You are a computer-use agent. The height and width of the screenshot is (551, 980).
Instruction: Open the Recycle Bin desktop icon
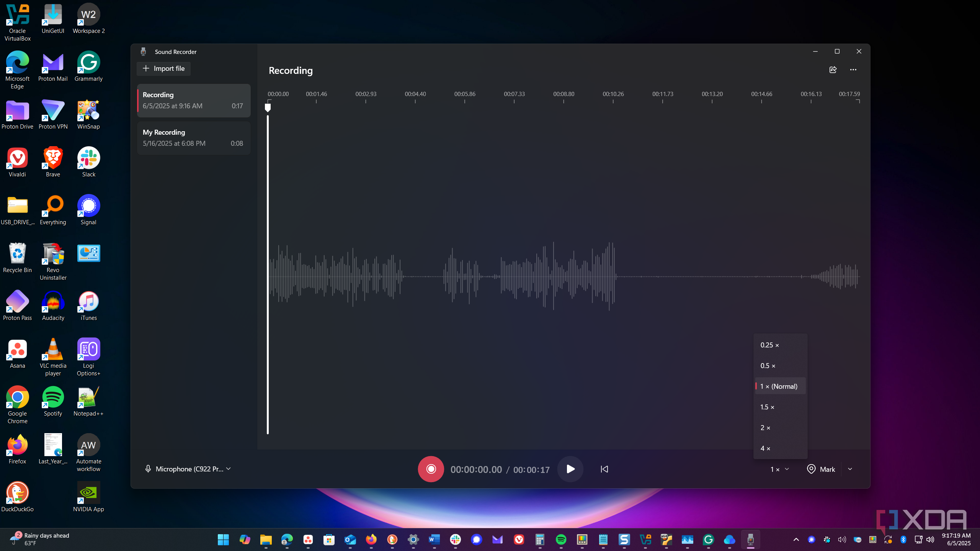(x=17, y=258)
